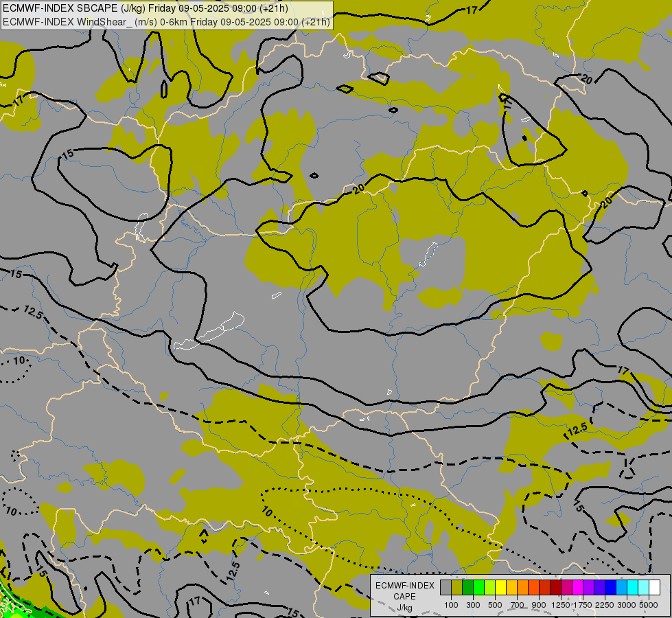672x618 pixels.
Task: Click the 2250 tick label in legend
Action: tap(605, 605)
